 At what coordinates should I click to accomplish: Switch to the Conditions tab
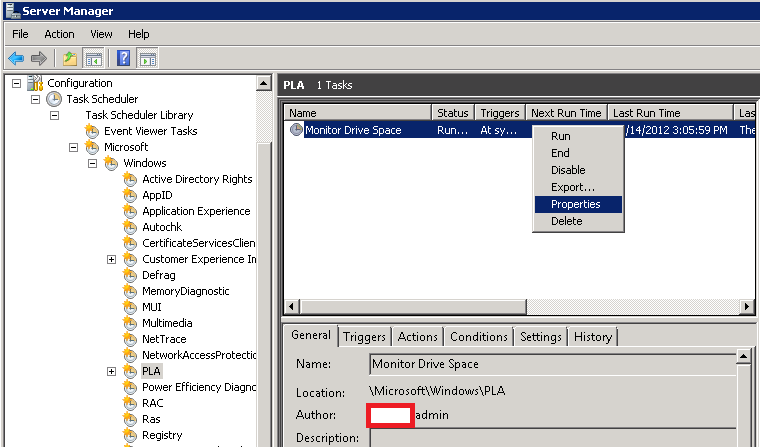(x=478, y=337)
